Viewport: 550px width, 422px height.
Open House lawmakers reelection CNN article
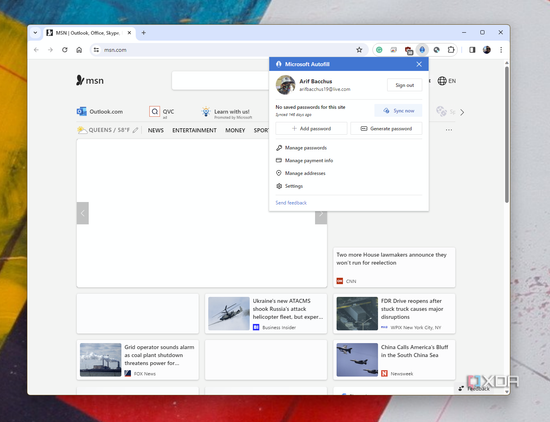pyautogui.click(x=394, y=267)
